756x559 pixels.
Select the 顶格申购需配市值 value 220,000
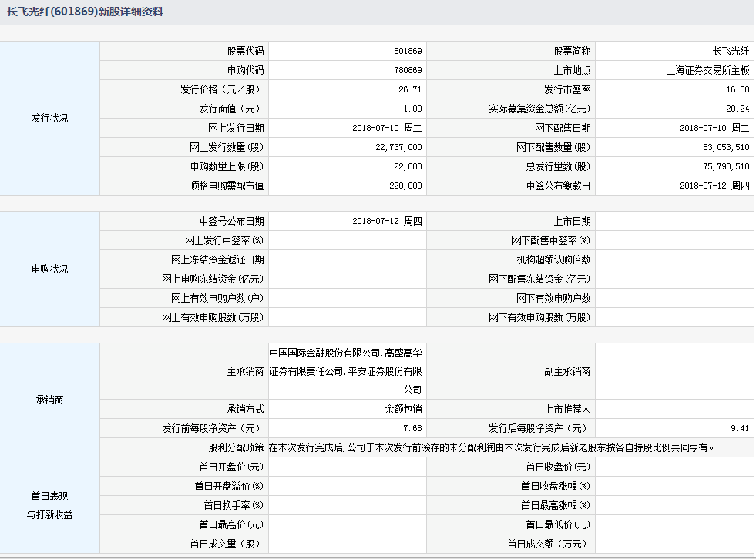pyautogui.click(x=405, y=186)
